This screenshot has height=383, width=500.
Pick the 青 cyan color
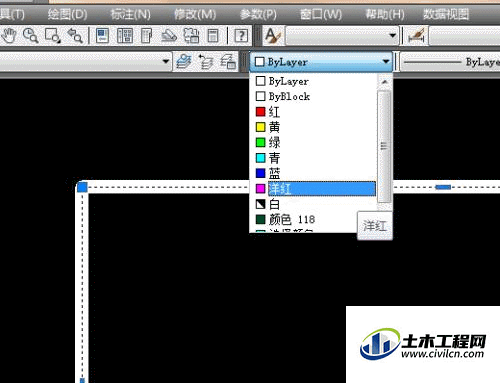313,158
